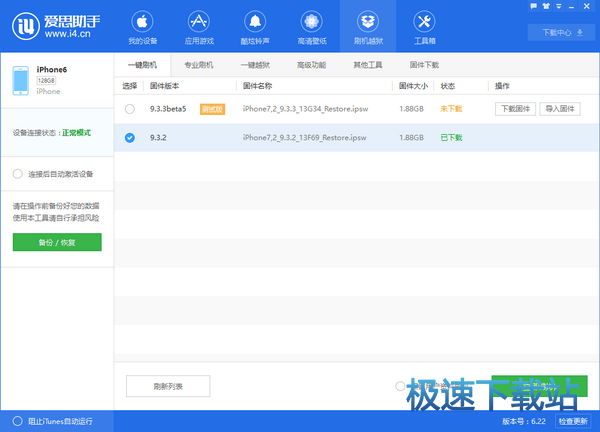Click the iPhone6 device name
This screenshot has height=432, width=600.
click(52, 70)
